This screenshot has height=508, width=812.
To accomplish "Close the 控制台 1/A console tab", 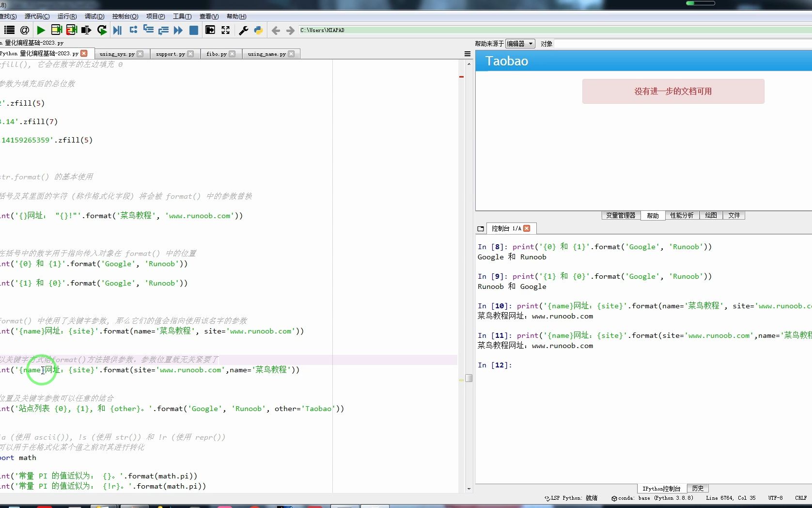I will tap(527, 228).
